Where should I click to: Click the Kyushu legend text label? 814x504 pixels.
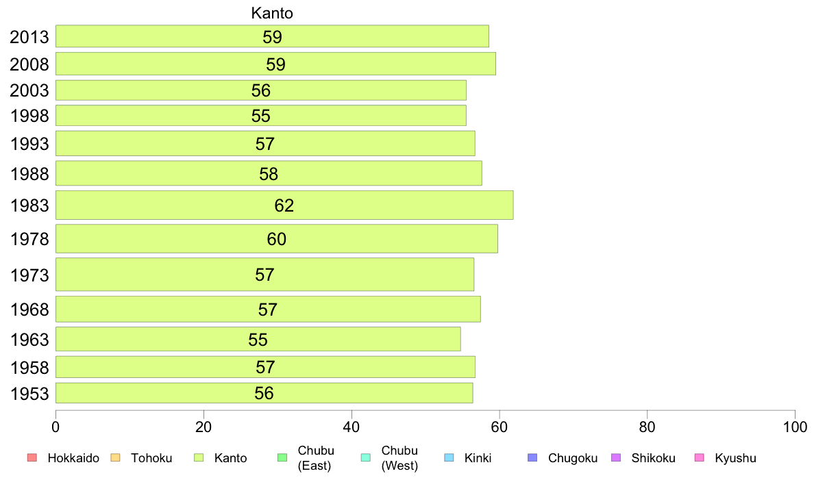pyautogui.click(x=735, y=458)
